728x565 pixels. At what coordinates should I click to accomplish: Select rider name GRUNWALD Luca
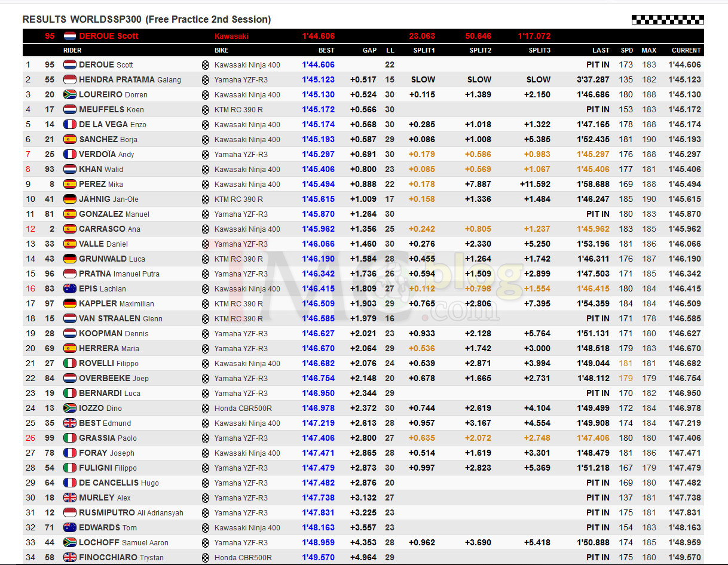[112, 259]
